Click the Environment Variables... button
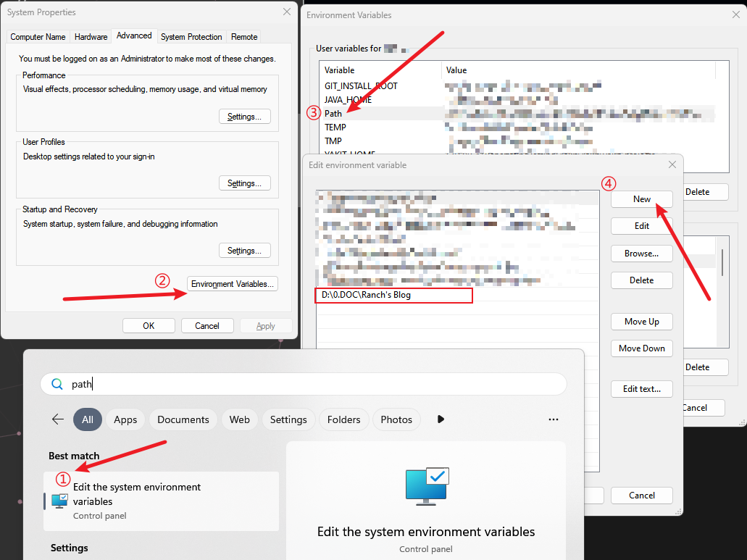 [233, 284]
